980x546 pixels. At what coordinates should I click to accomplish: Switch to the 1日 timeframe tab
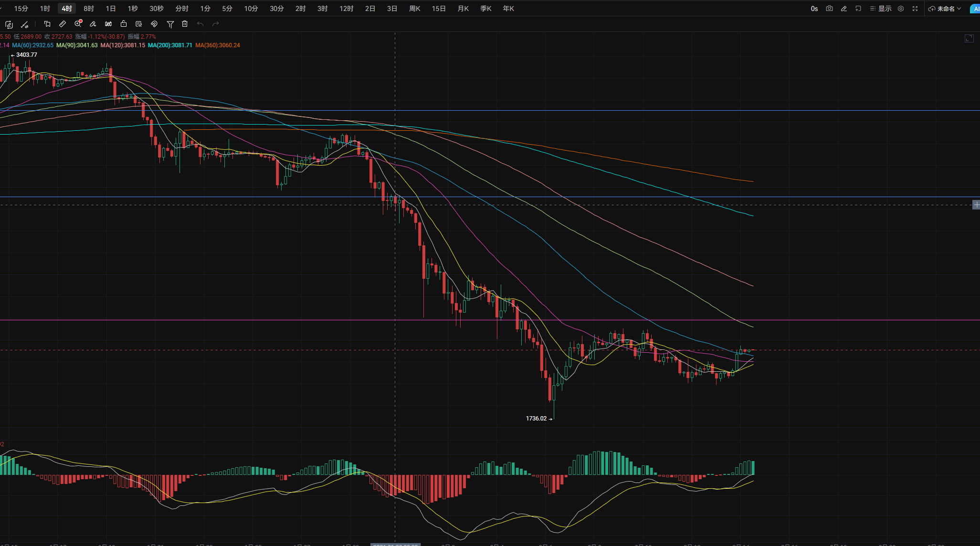tap(111, 9)
